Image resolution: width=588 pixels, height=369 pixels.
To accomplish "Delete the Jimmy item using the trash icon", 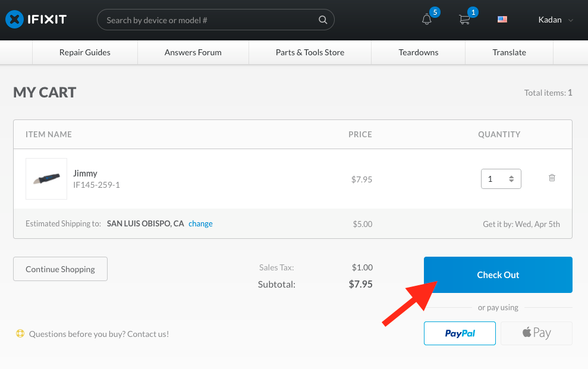I will [552, 178].
